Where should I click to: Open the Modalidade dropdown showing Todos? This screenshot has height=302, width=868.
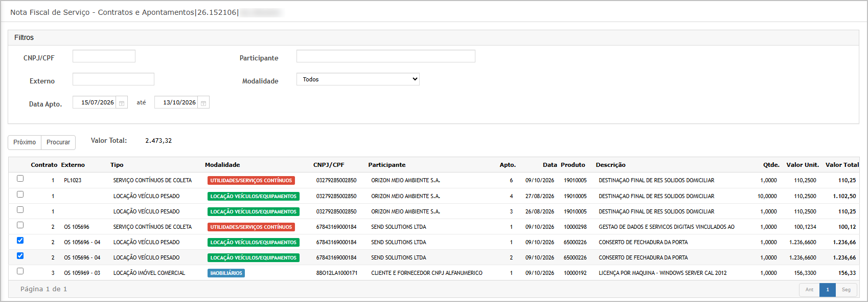[358, 79]
